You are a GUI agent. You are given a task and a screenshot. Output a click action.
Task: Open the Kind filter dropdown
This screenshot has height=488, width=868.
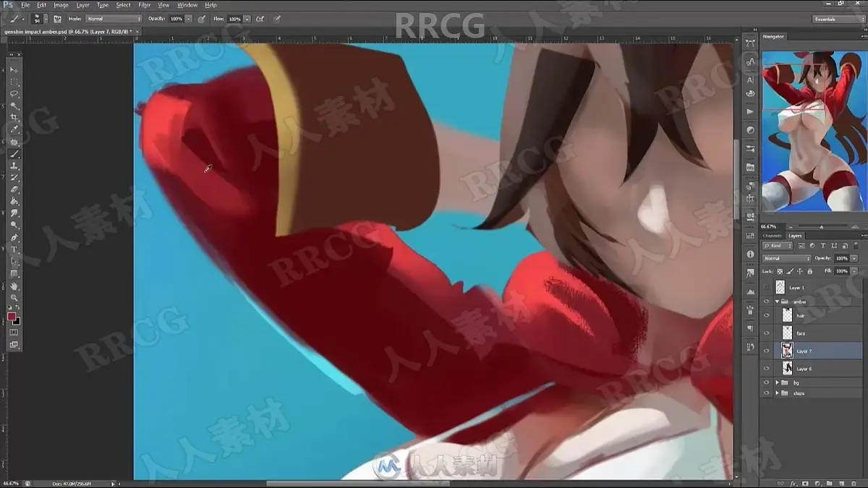click(x=776, y=246)
